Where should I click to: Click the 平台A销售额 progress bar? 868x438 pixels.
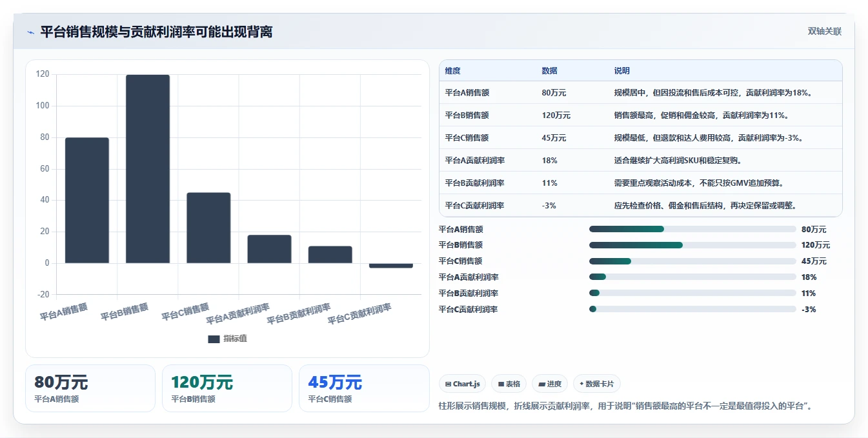[692, 229]
